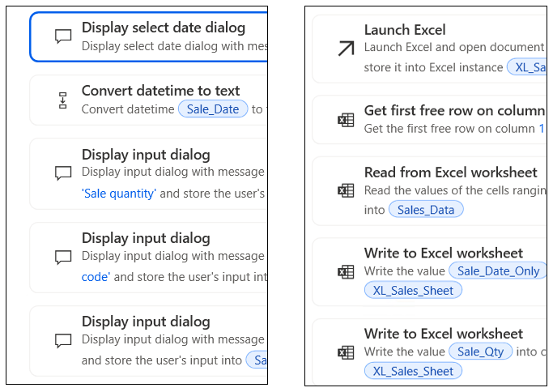Click the speech bubble icon beside 'Sale quantity' input dialog
Viewport: 553px width, 392px height.
(x=63, y=173)
